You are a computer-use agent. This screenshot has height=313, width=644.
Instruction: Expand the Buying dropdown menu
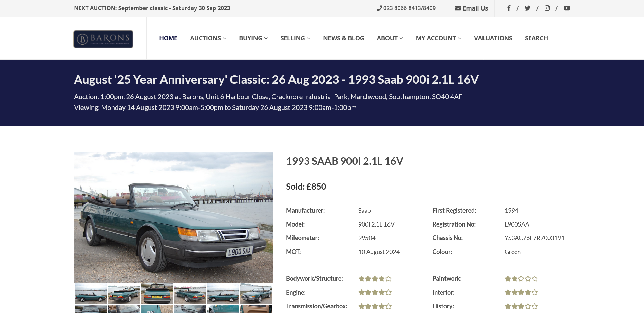click(x=253, y=38)
